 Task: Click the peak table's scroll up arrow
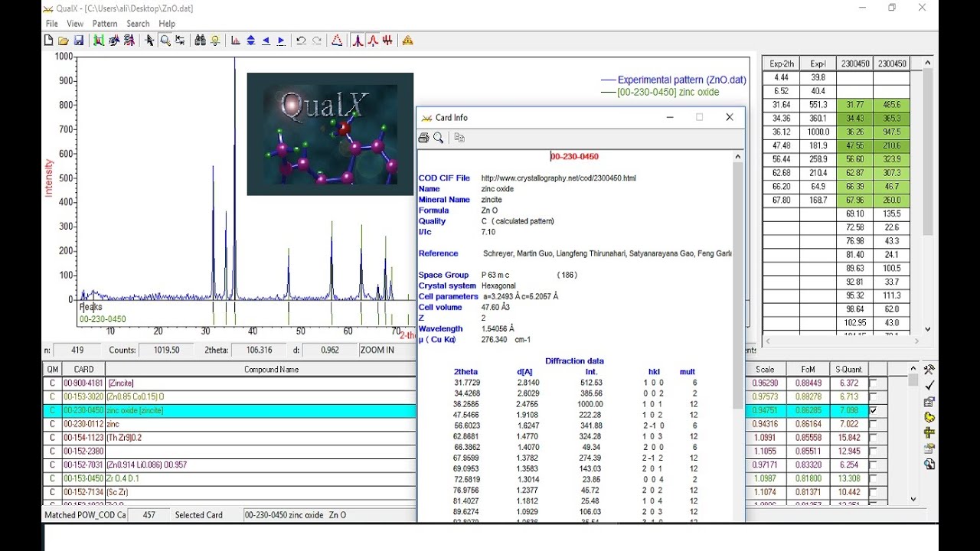click(x=928, y=64)
